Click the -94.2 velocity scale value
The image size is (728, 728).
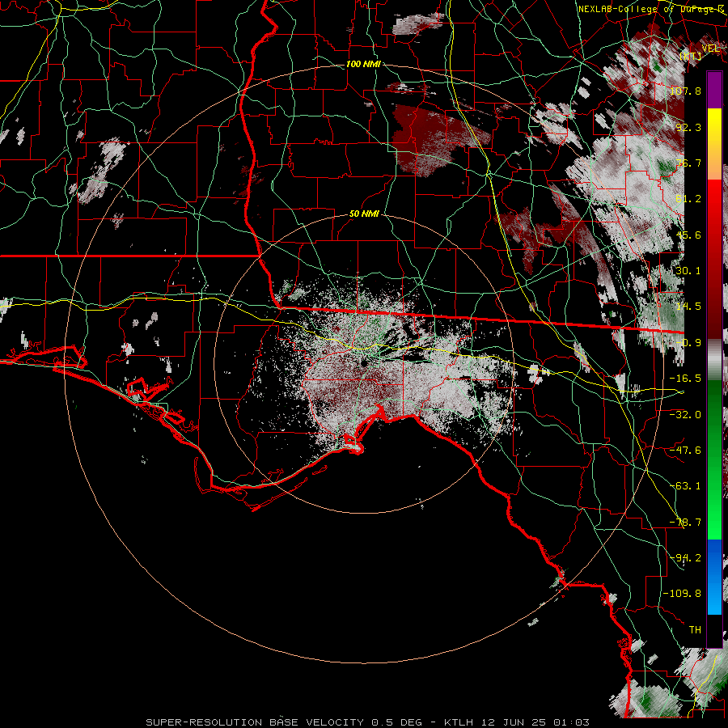point(686,558)
